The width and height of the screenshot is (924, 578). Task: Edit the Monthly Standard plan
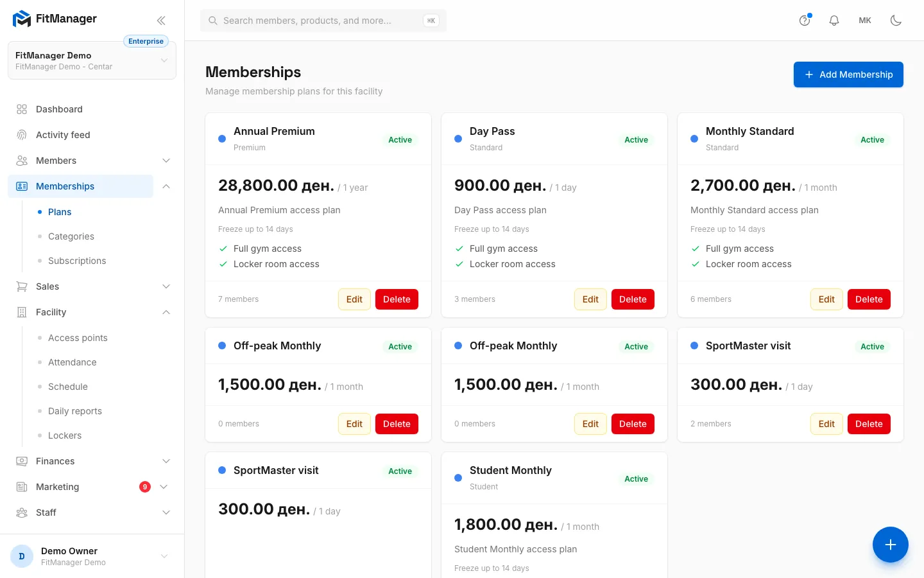(x=826, y=299)
